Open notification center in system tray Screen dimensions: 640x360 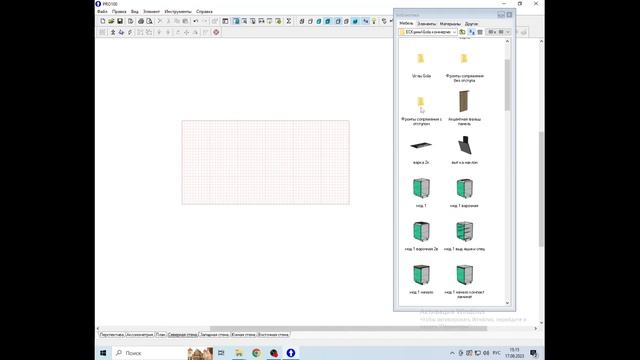pos(533,353)
